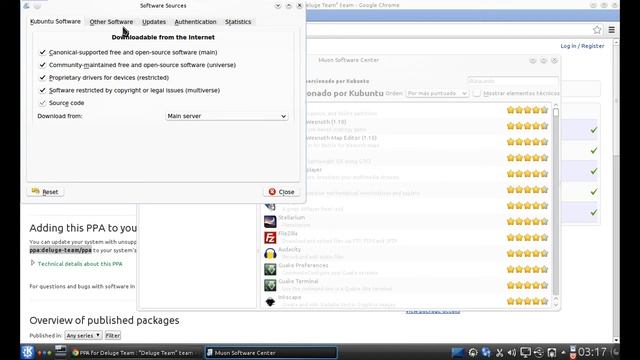Click the ppa:deluge-team/ppa highlighted text
Screen dimensions: 640x360
(60, 250)
